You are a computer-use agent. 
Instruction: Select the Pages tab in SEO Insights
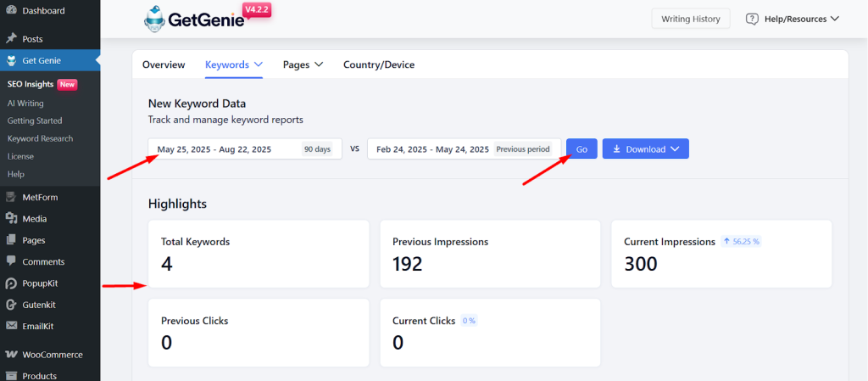coord(296,64)
